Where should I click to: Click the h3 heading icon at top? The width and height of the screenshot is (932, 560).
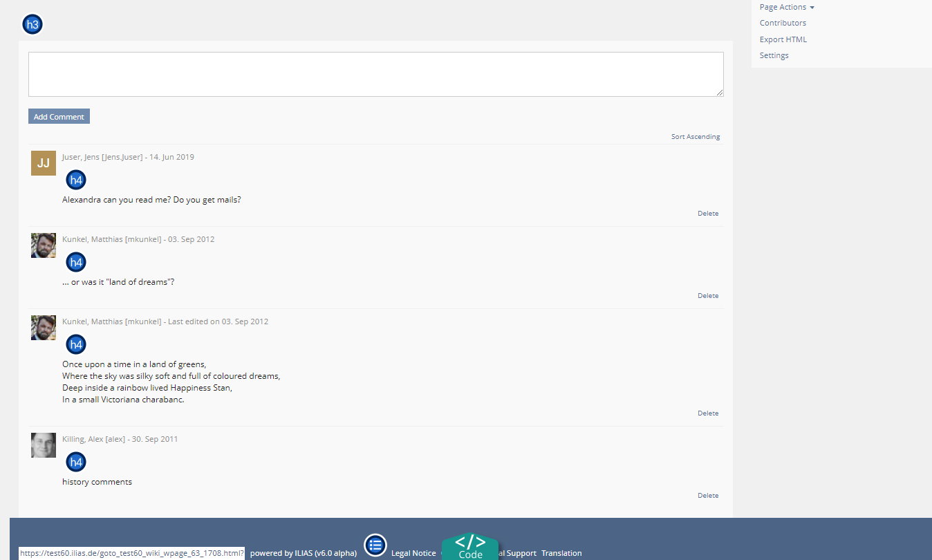[x=32, y=24]
